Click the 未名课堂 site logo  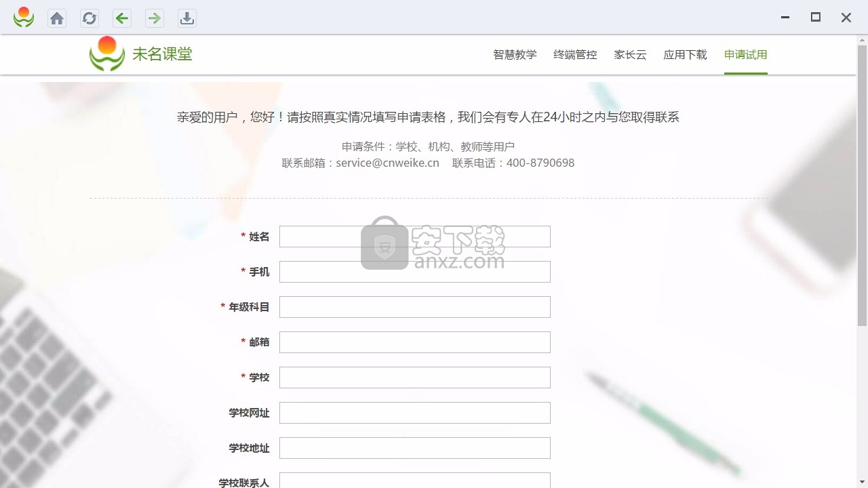click(107, 54)
